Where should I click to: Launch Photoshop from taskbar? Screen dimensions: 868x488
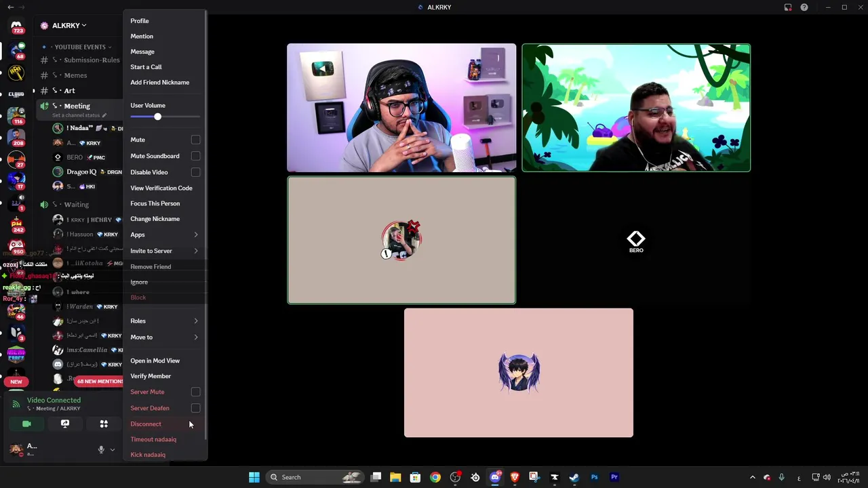coord(594,477)
